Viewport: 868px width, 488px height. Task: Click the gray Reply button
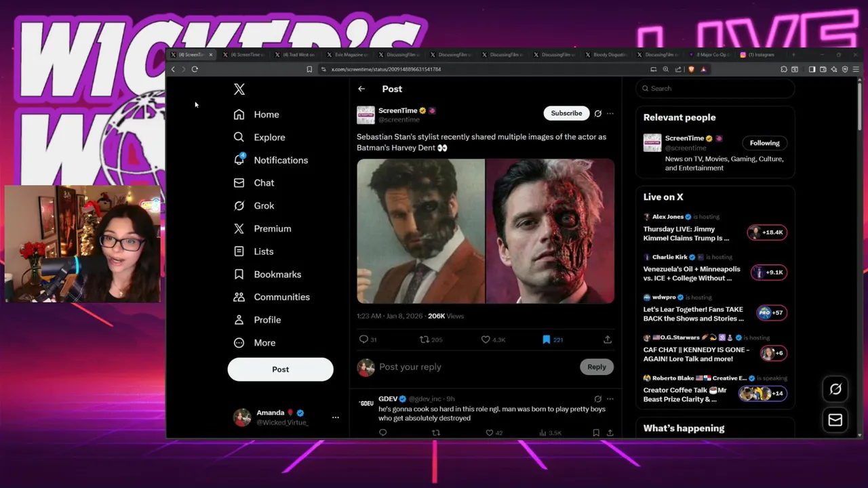pyautogui.click(x=597, y=367)
